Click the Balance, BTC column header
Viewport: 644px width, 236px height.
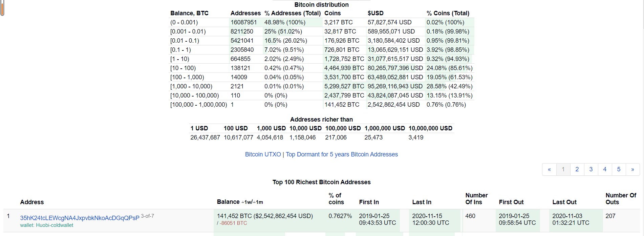click(189, 13)
